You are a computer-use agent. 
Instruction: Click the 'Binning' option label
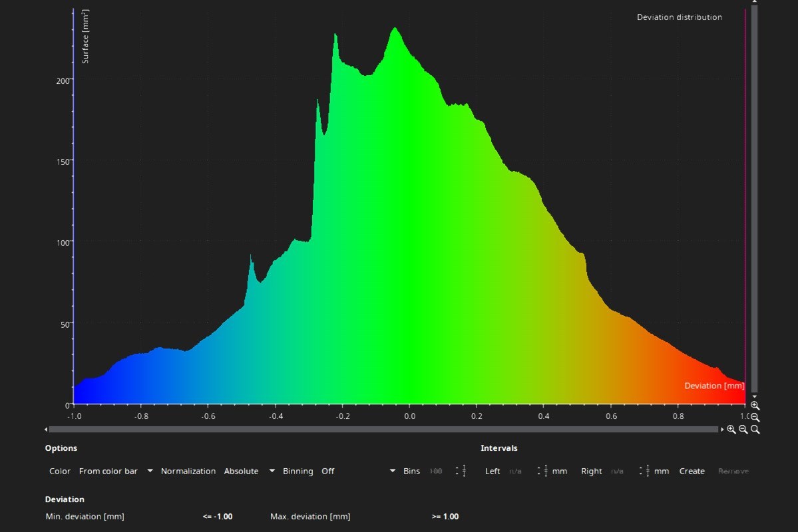(x=298, y=471)
